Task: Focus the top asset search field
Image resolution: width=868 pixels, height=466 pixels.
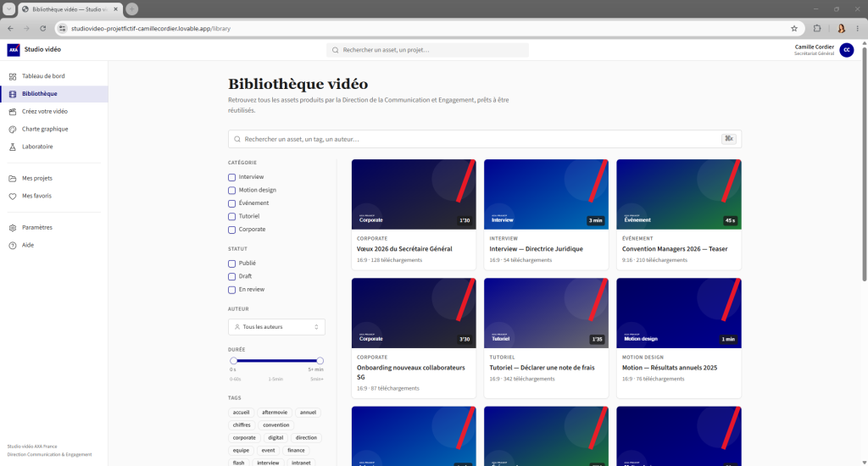Action: pos(427,50)
